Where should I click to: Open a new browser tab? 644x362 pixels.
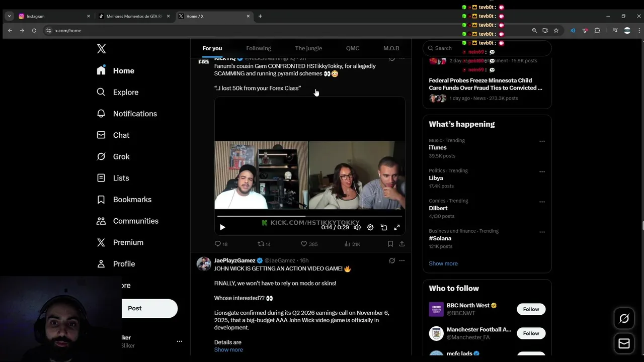tap(260, 16)
